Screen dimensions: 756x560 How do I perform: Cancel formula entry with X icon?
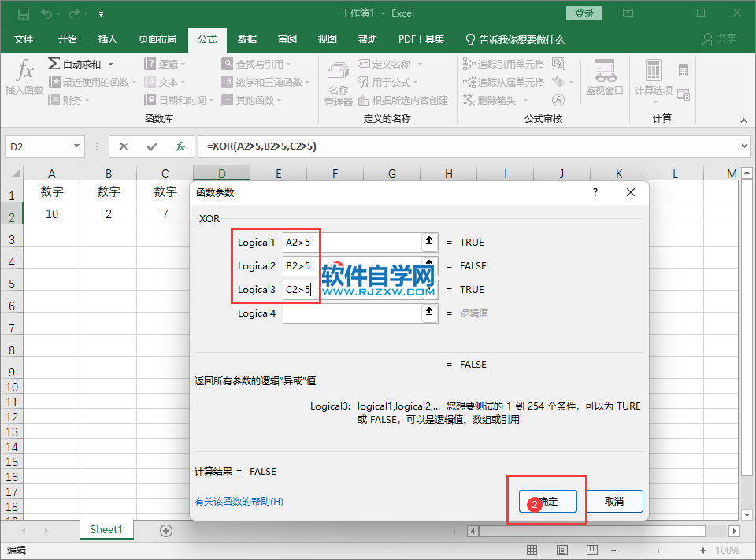pyautogui.click(x=124, y=146)
